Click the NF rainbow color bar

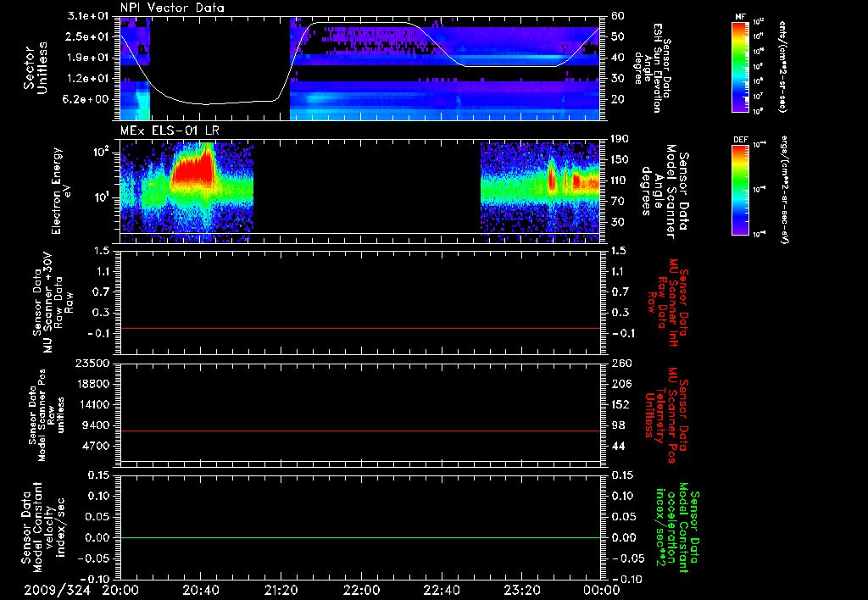coord(741,67)
